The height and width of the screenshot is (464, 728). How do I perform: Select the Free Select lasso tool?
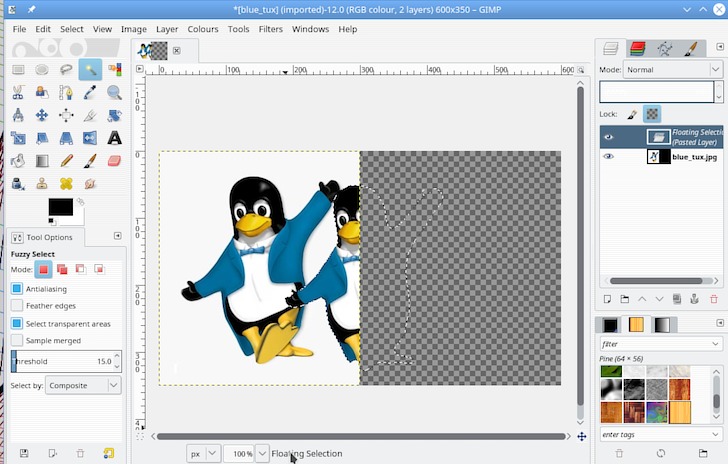pyautogui.click(x=66, y=69)
